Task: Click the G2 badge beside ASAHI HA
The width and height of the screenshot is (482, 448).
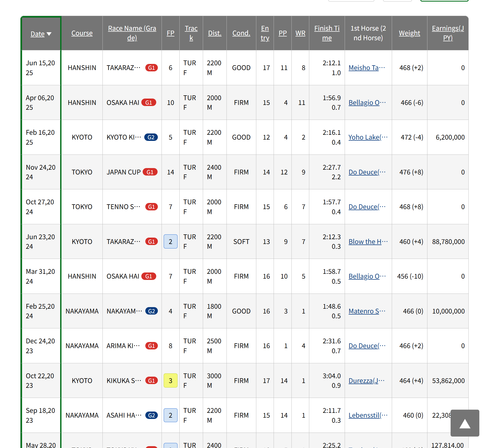Action: click(151, 415)
